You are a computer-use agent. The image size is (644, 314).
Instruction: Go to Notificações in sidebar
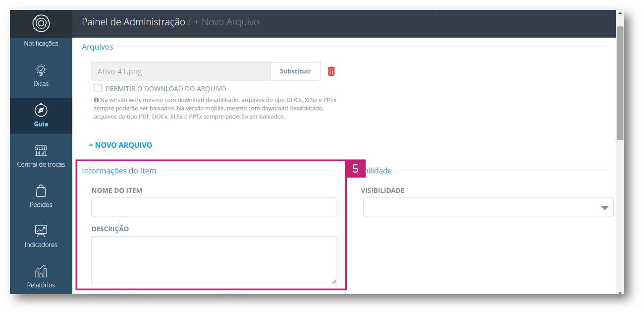(x=41, y=43)
